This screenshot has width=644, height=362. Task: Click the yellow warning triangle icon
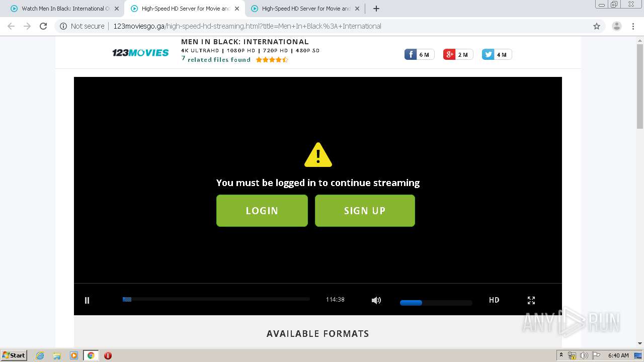point(318,155)
